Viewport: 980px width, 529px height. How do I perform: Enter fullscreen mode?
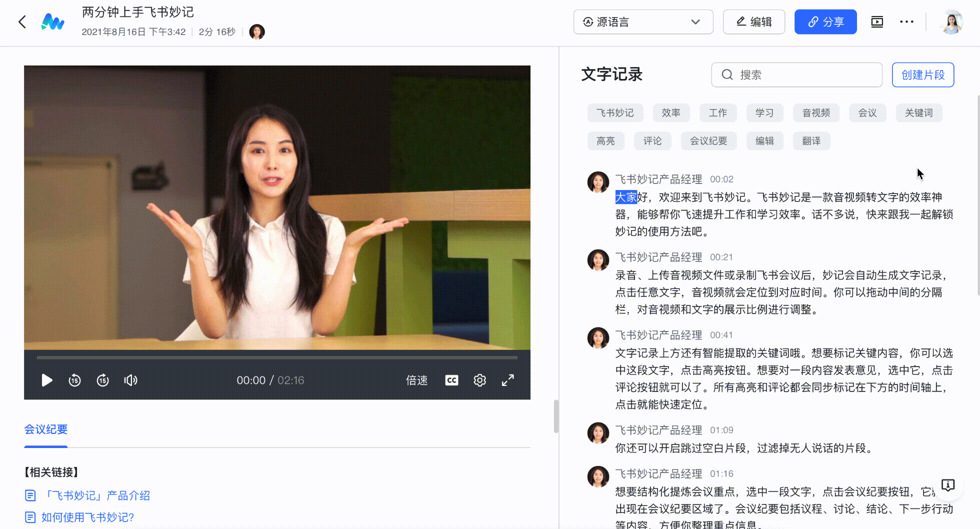click(x=507, y=380)
